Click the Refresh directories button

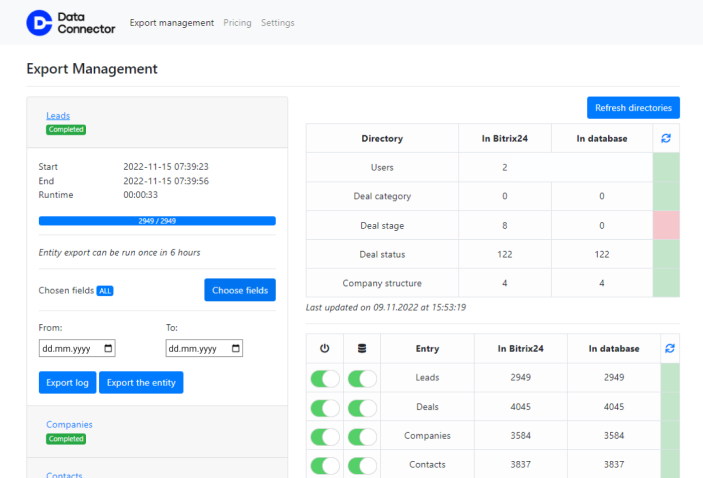pos(633,108)
